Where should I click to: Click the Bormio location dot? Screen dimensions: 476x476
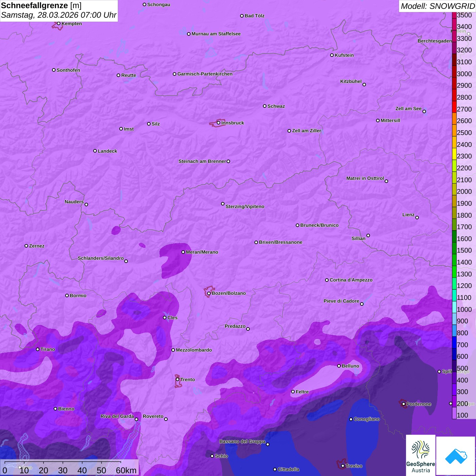pos(67,295)
